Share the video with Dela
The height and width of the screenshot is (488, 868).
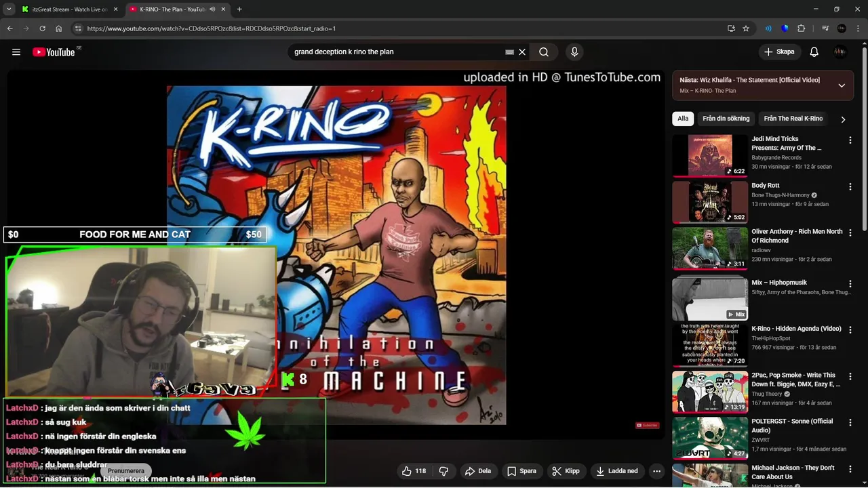click(x=478, y=471)
